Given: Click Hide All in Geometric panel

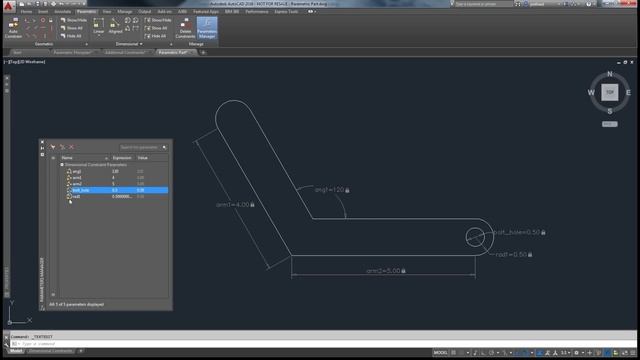Looking at the screenshot, I should point(71,36).
